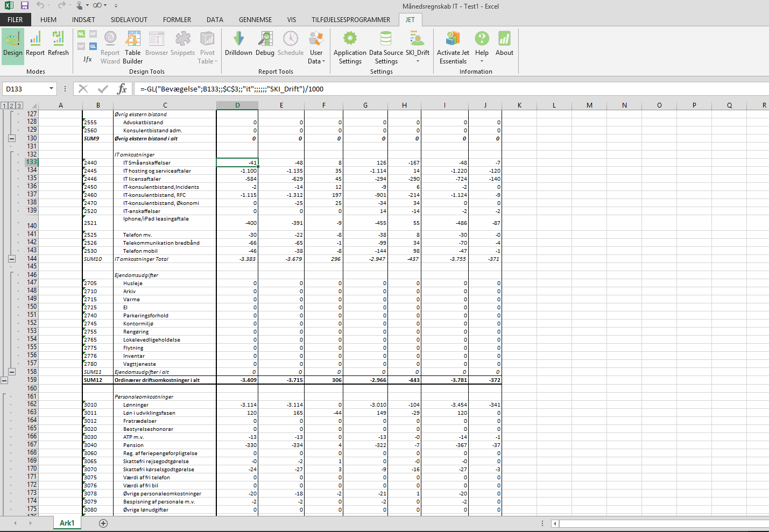Switch to the HJEM ribbon tab

point(48,19)
